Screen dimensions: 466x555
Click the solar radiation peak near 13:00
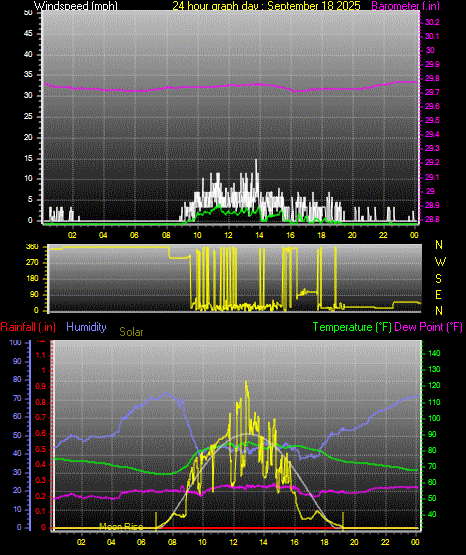[x=246, y=383]
